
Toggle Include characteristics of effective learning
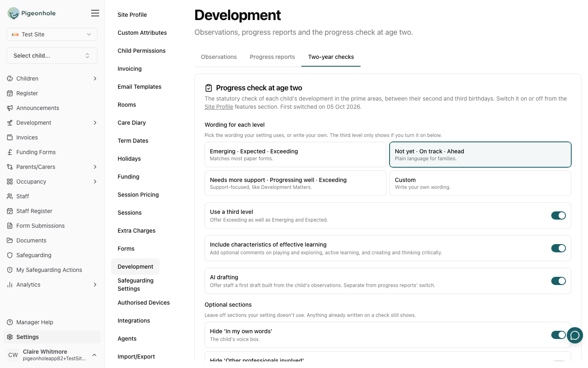[559, 248]
